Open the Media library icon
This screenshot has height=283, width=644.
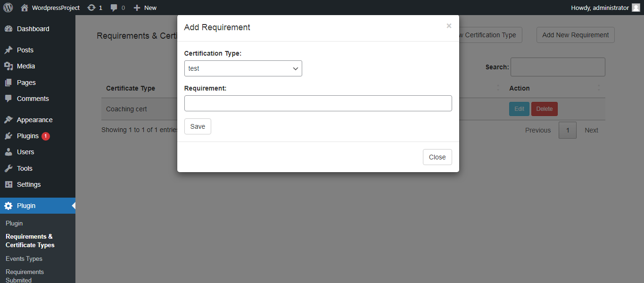pos(9,66)
